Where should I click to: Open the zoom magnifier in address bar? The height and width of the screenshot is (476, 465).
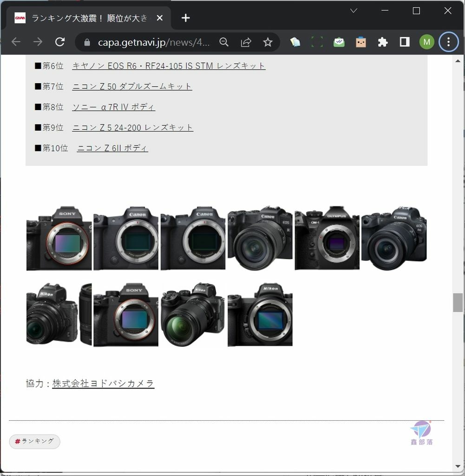224,42
